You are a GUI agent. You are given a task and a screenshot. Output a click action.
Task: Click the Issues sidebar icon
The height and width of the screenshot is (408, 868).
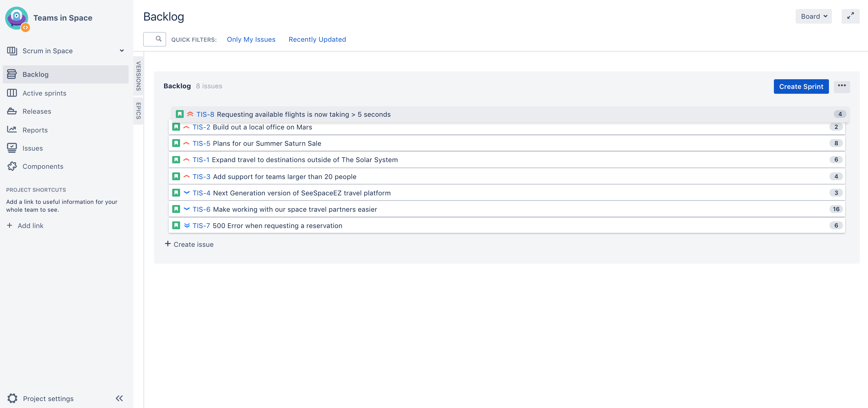click(12, 148)
